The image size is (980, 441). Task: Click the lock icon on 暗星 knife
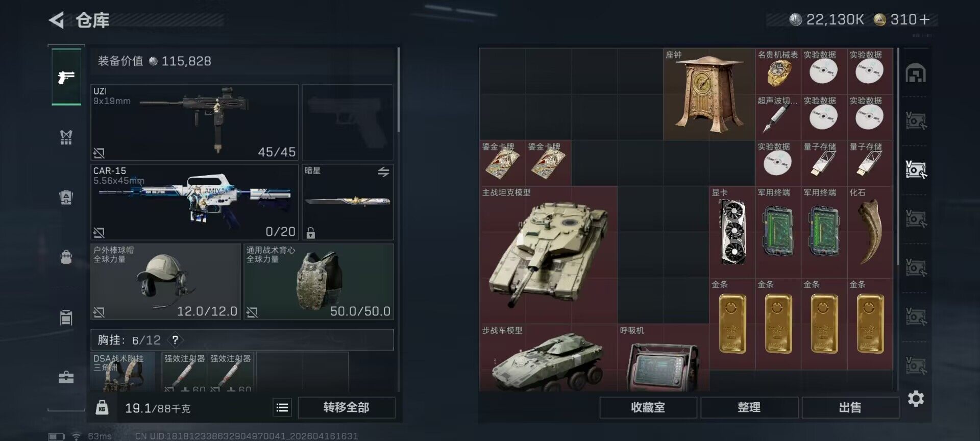(310, 233)
